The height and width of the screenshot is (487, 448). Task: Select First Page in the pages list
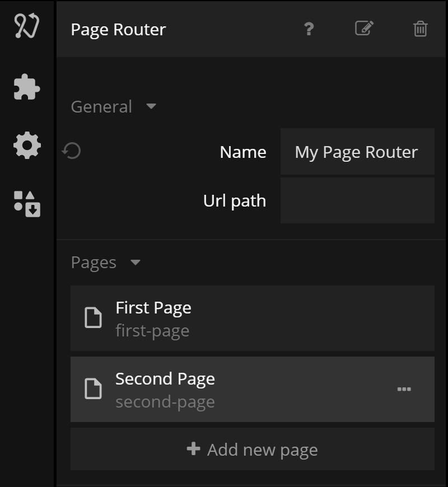coord(252,318)
